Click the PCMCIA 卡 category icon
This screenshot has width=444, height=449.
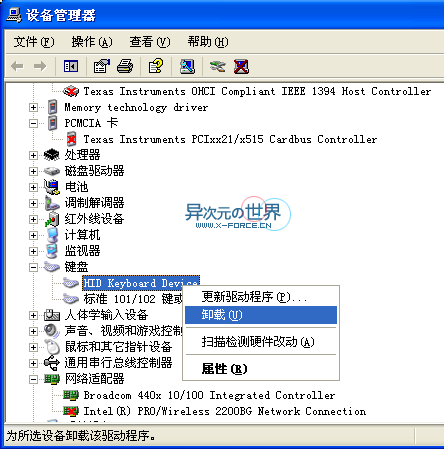point(52,123)
